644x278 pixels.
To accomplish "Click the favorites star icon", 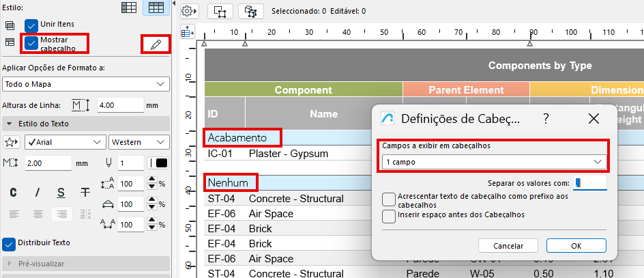I will coord(11,142).
